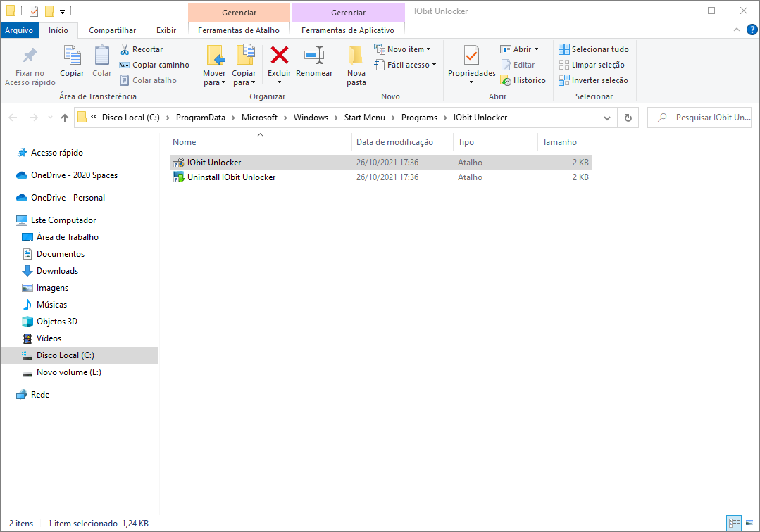Click Colar atalho in the ribbon
The image size is (760, 532).
click(x=149, y=80)
